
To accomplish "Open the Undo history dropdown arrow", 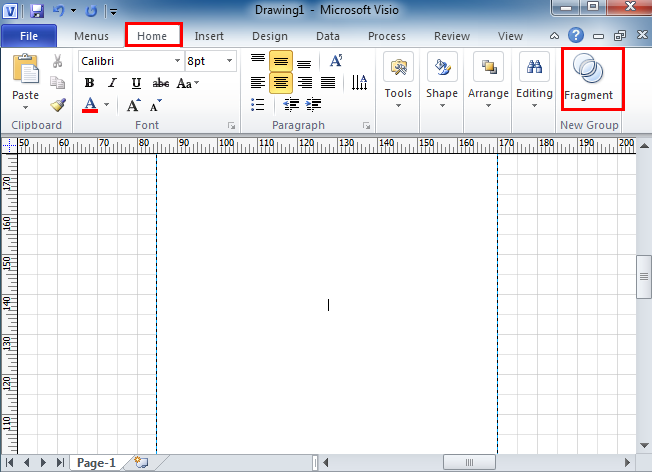I will (x=74, y=10).
